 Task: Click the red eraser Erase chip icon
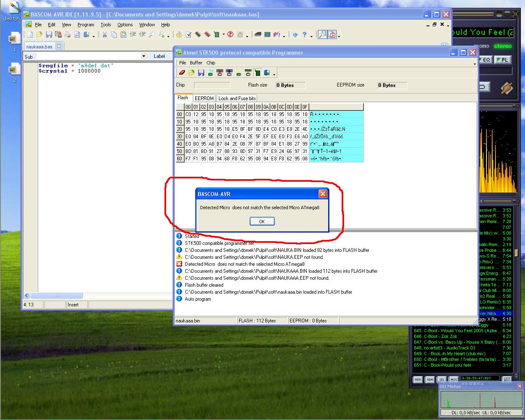point(182,73)
